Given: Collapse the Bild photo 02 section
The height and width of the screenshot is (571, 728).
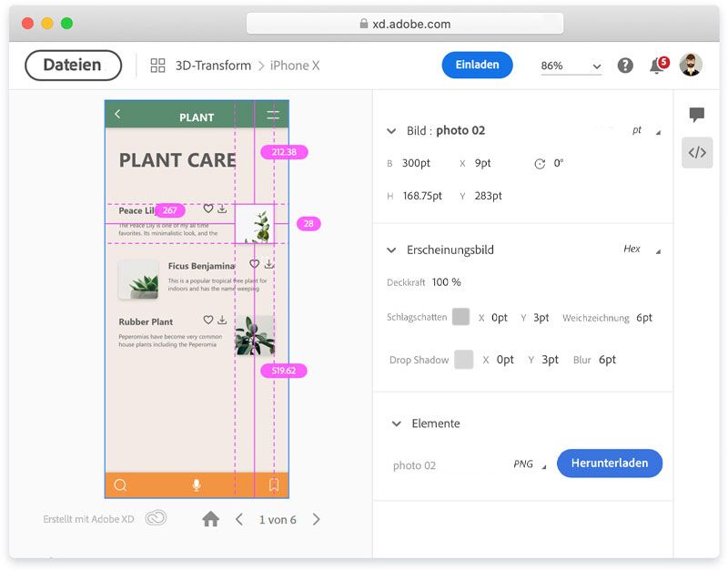Looking at the screenshot, I should tap(391, 131).
